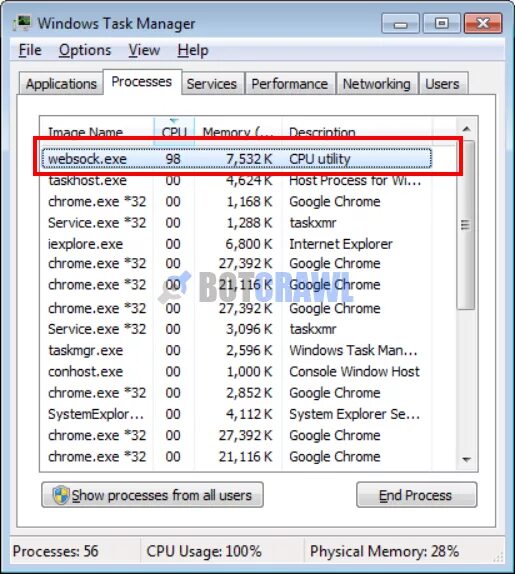
Task: Click the Physical Memory: 28% status entry
Action: tap(384, 551)
